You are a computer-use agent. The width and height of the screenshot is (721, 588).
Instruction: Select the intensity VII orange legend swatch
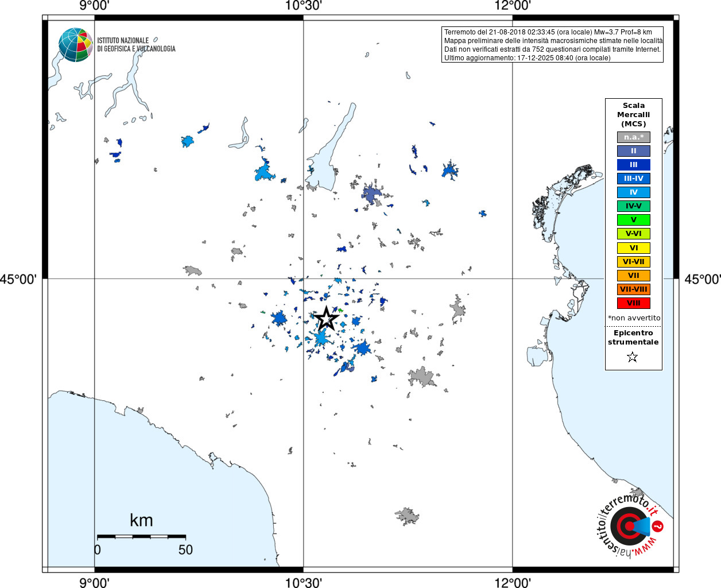634,276
